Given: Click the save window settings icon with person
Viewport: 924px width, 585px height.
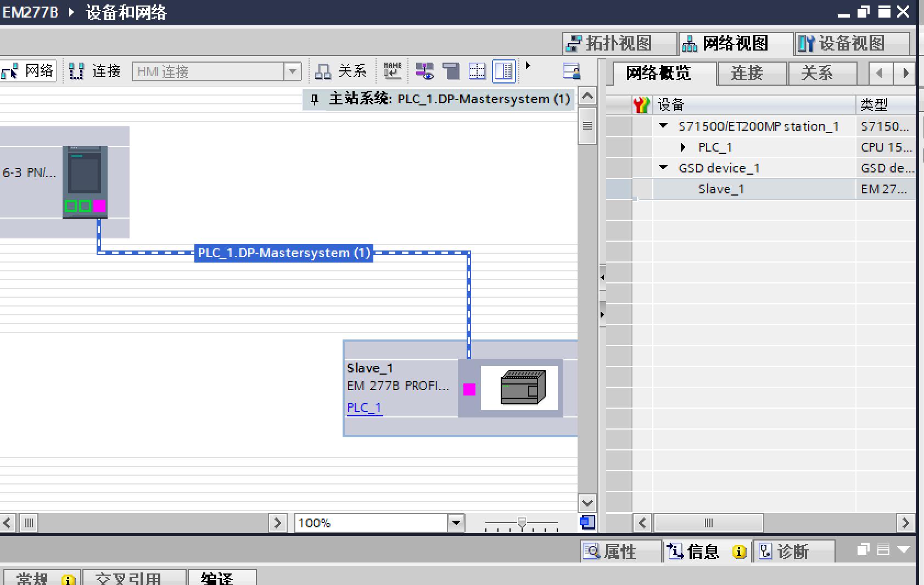Looking at the screenshot, I should click(x=572, y=71).
